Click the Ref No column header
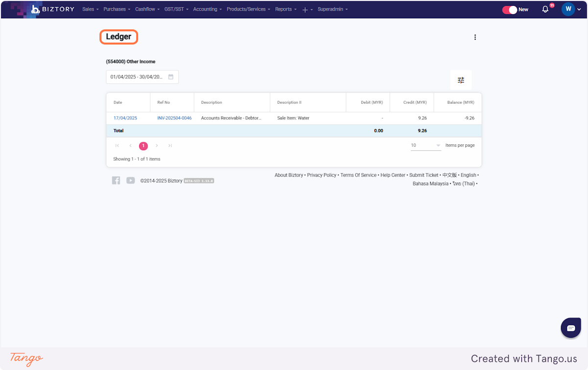This screenshot has height=370, width=588. coord(172,103)
